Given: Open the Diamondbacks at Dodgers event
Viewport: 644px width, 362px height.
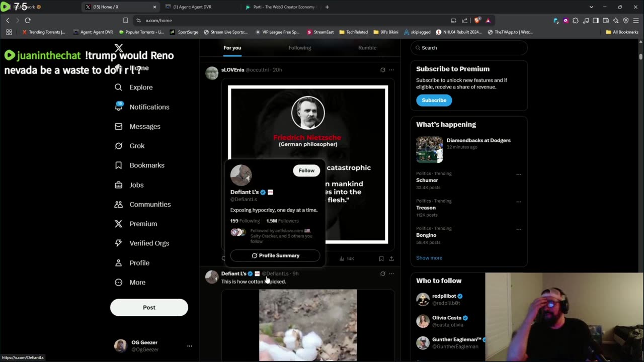Looking at the screenshot, I should pos(469,149).
